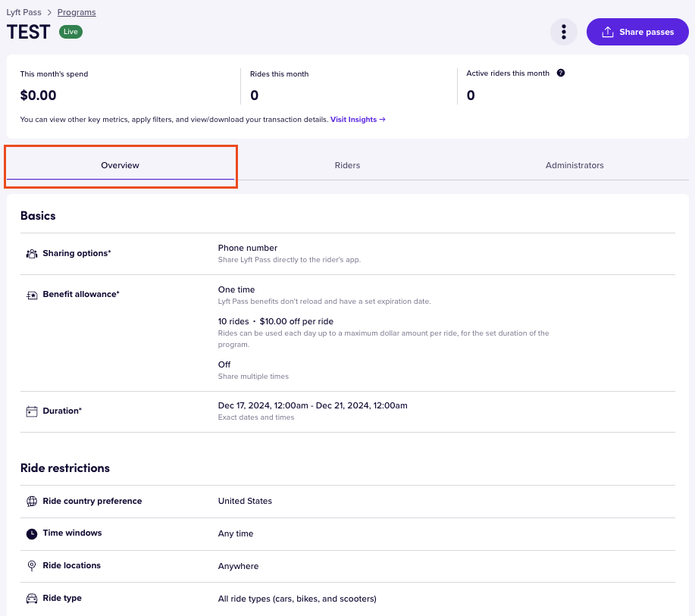Image resolution: width=695 pixels, height=616 pixels.
Task: Click the 'Off' share multiple times value
Action: point(224,364)
